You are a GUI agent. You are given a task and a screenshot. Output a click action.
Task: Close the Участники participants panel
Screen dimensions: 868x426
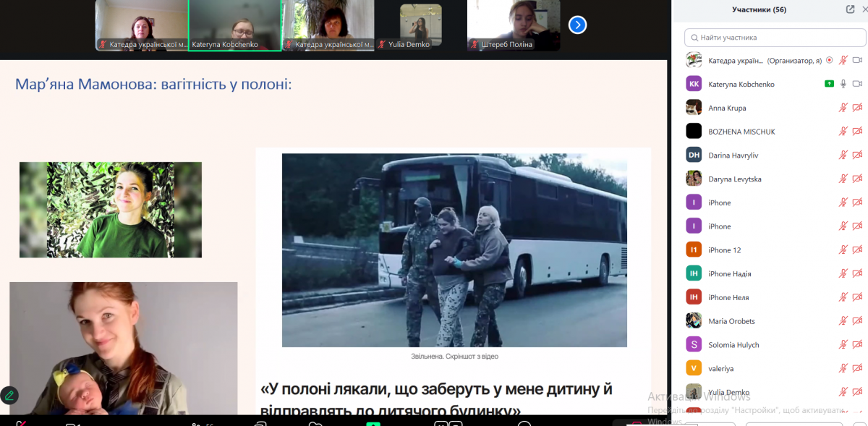(x=864, y=9)
